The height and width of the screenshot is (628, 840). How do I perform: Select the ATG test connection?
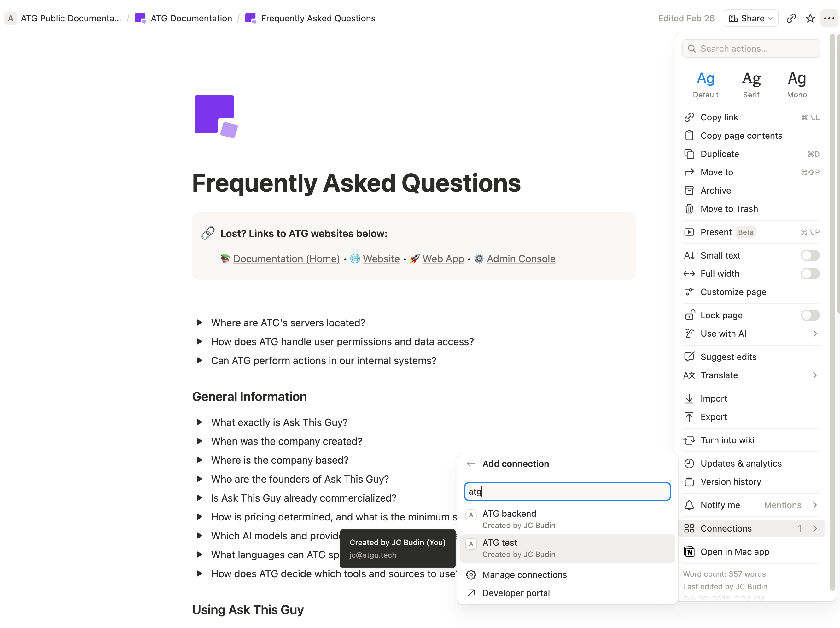point(567,549)
